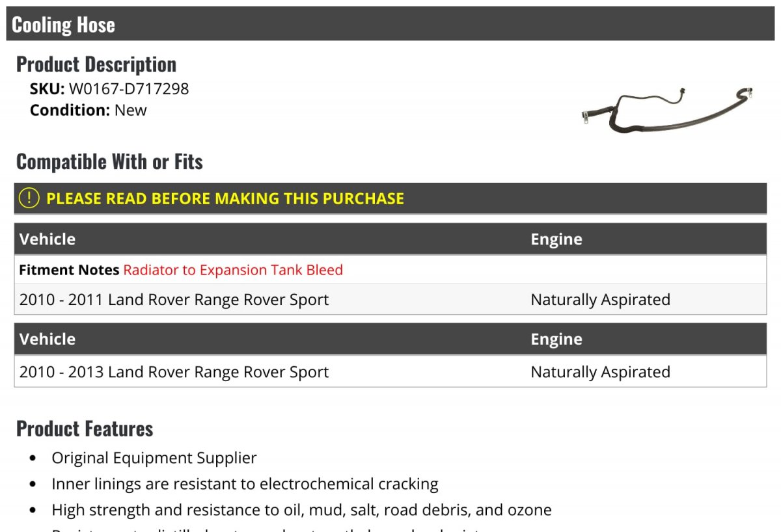
Task: Click the Cooling Hose title bar
Action: [64, 25]
